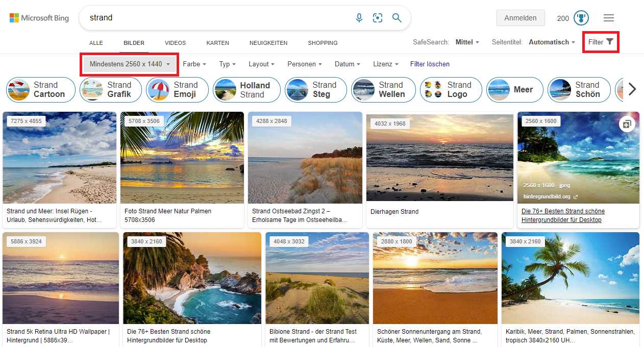Open the 2880 x 1800 sunset waves image
This screenshot has height=347, width=644.
click(435, 278)
